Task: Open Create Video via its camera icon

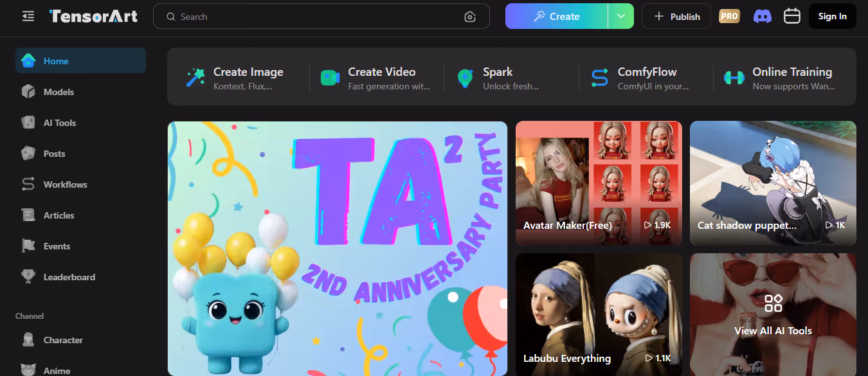Action: tap(330, 78)
